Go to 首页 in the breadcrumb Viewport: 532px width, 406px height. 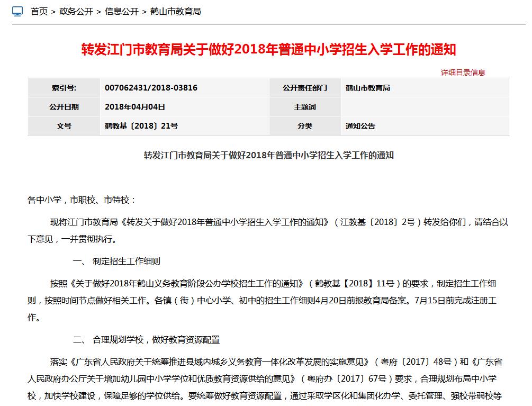coord(39,12)
